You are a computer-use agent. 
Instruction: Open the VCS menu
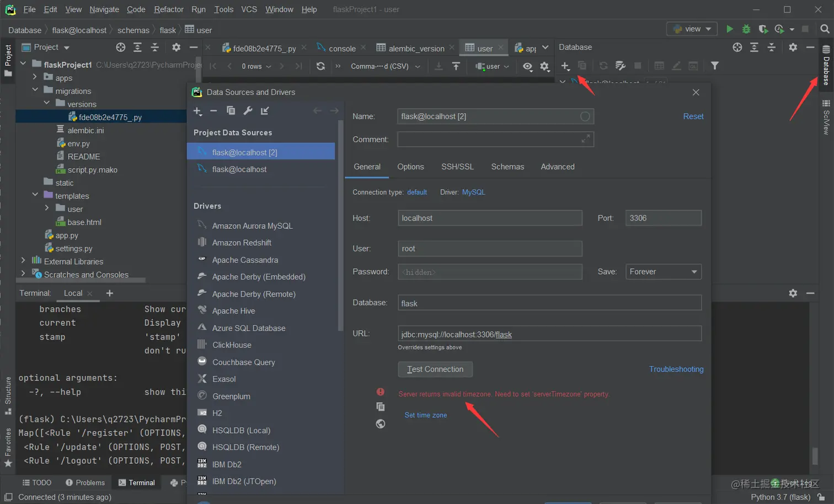coord(249,9)
